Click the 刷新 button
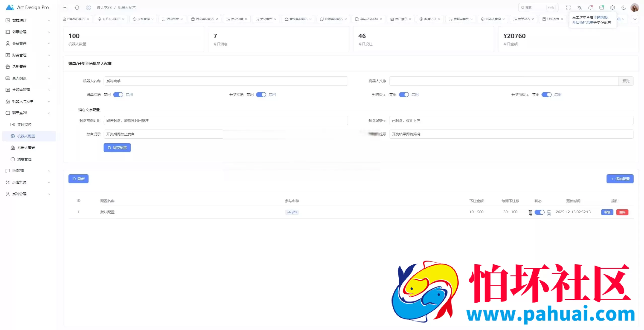Screen dimensions: 644x330 78,179
